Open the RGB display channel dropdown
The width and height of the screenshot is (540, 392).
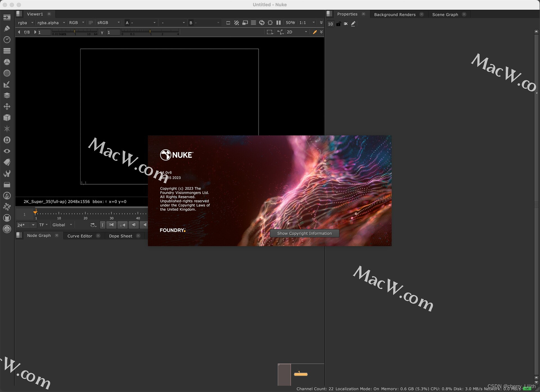click(x=76, y=23)
